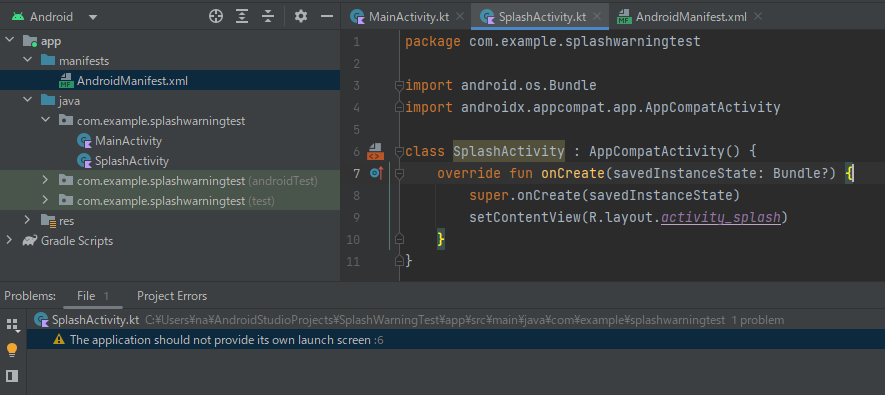
Task: Select the res folder item
Action: pyautogui.click(x=67, y=221)
